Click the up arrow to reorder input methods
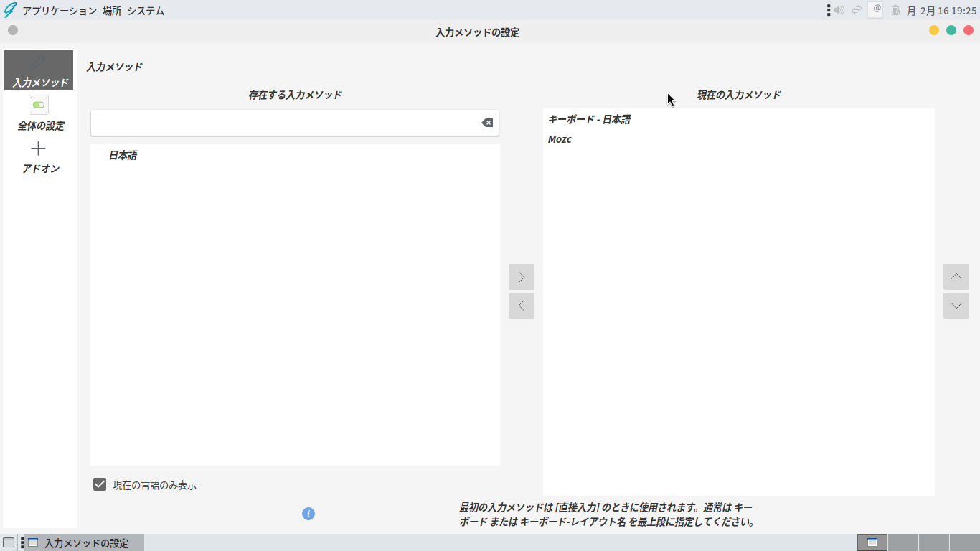 pos(956,276)
